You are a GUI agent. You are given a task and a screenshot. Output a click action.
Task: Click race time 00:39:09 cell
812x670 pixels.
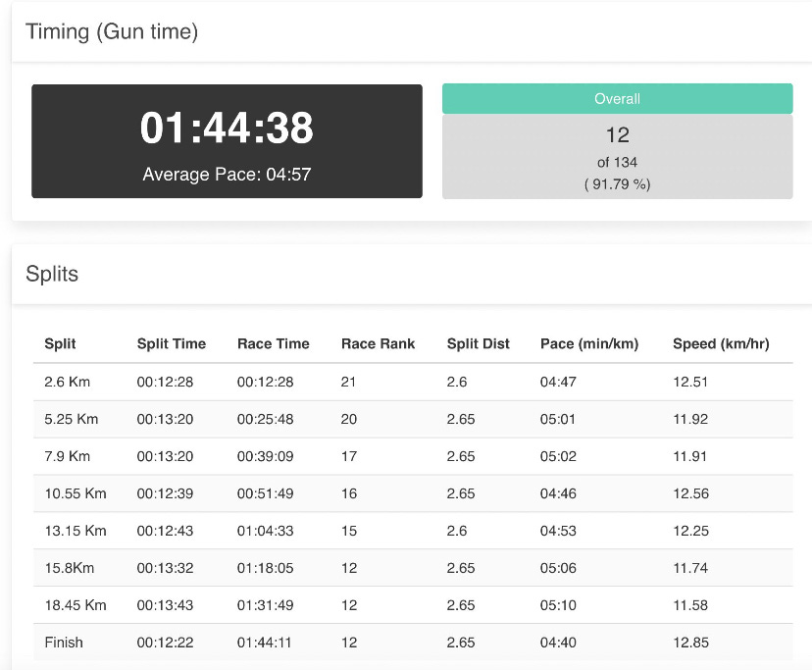pos(266,456)
